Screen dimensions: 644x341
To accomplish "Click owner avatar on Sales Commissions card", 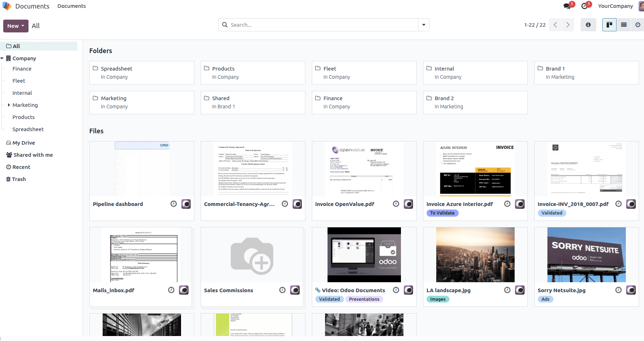I will point(295,290).
